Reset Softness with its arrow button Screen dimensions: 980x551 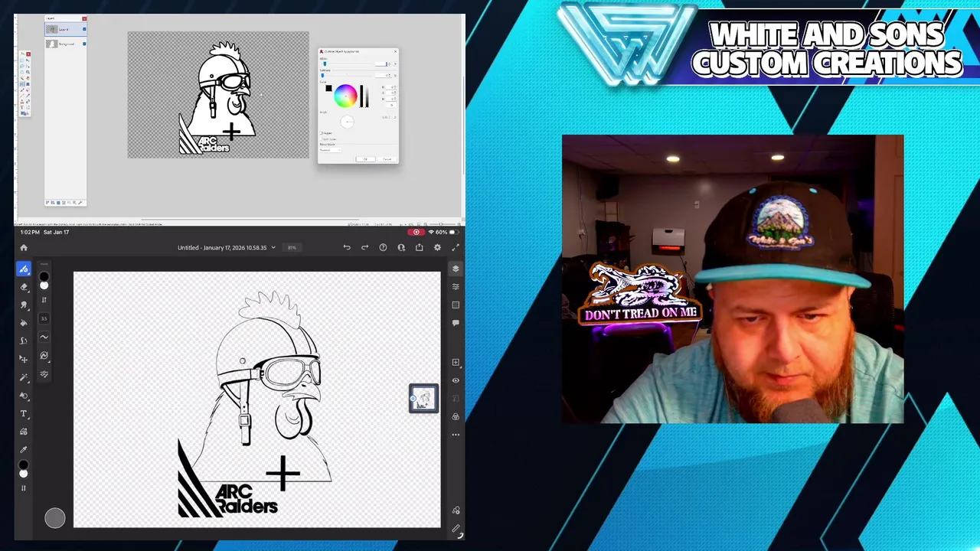(395, 75)
